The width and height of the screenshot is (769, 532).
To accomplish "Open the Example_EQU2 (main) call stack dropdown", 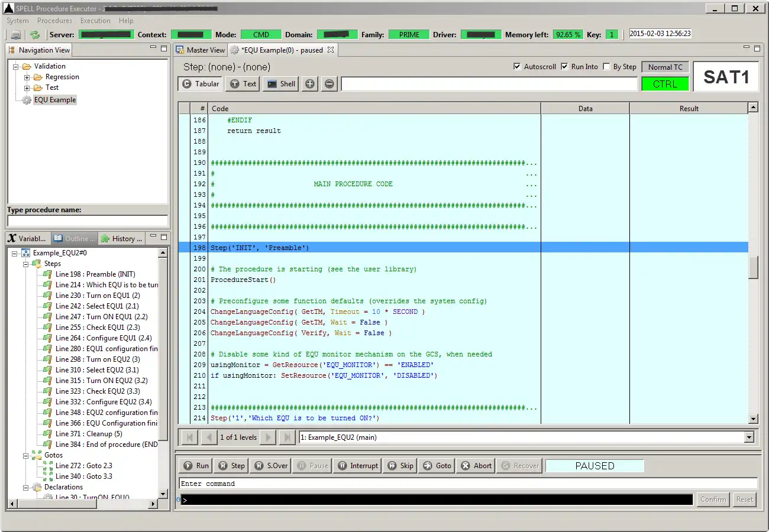I will (749, 437).
